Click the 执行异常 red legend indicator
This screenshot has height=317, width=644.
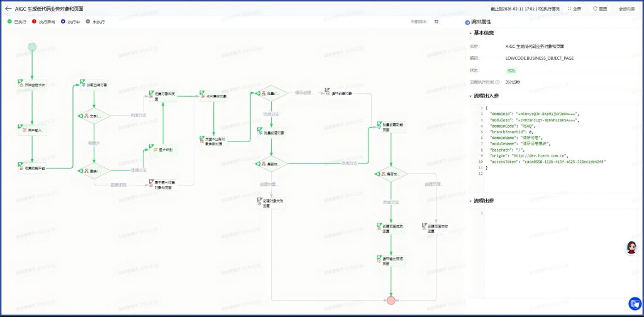tap(33, 21)
